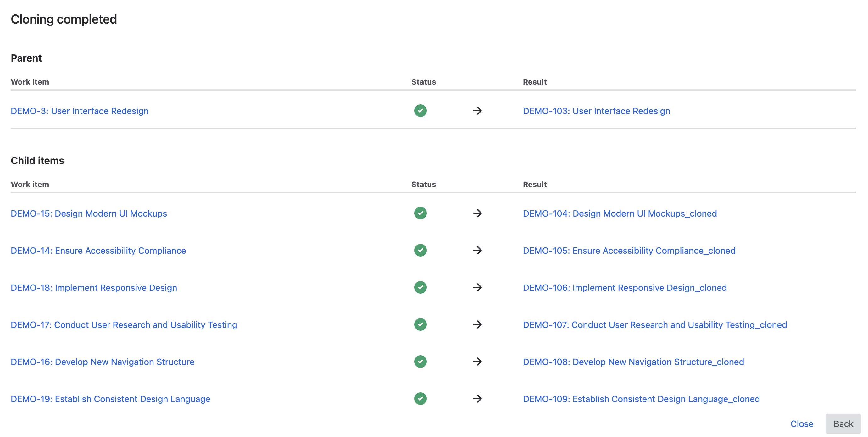The width and height of the screenshot is (868, 437).
Task: Open DEMO-18: Implement Responsive Design
Action: tap(94, 287)
